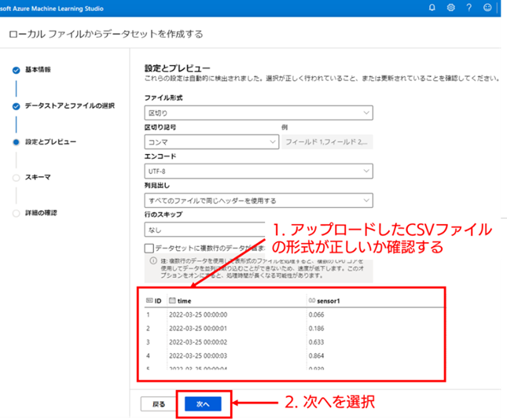The image size is (507, 420).
Task: Click the ID column header
Action: 155,301
